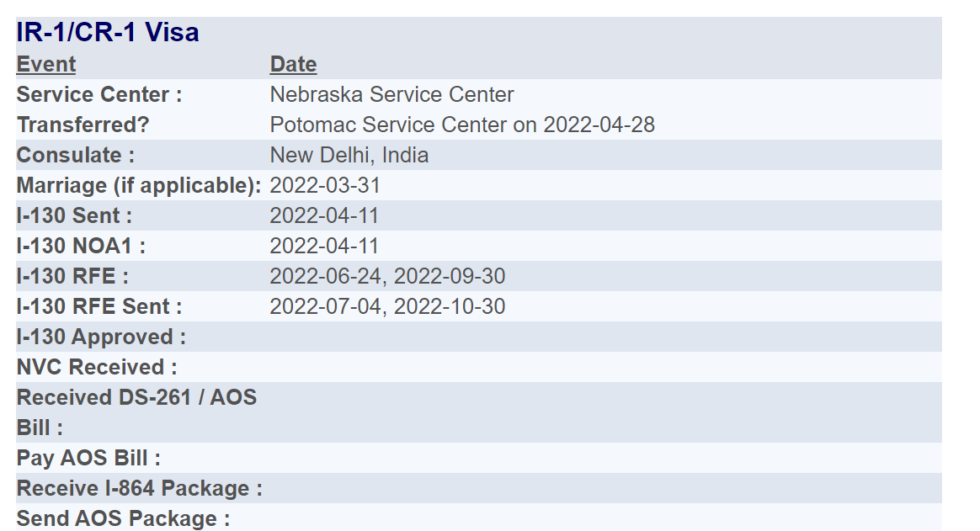Click the I-130 RFE Sent dates
This screenshot has height=531, width=980.
click(387, 306)
